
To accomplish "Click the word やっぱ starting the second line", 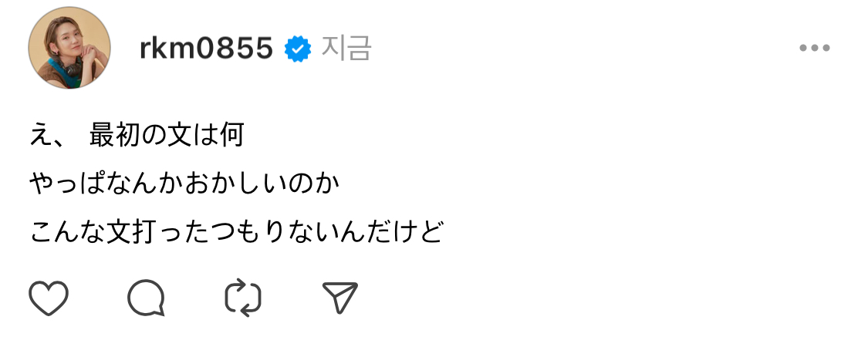I will pos(68,184).
